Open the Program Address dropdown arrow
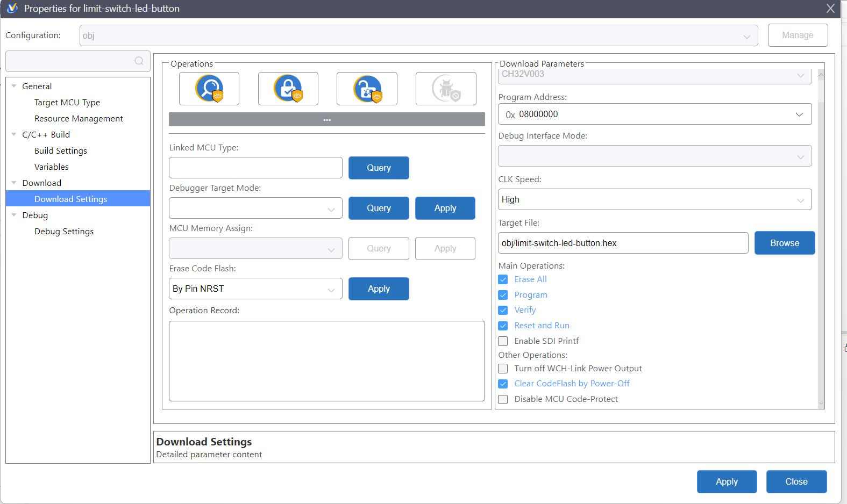 (799, 114)
